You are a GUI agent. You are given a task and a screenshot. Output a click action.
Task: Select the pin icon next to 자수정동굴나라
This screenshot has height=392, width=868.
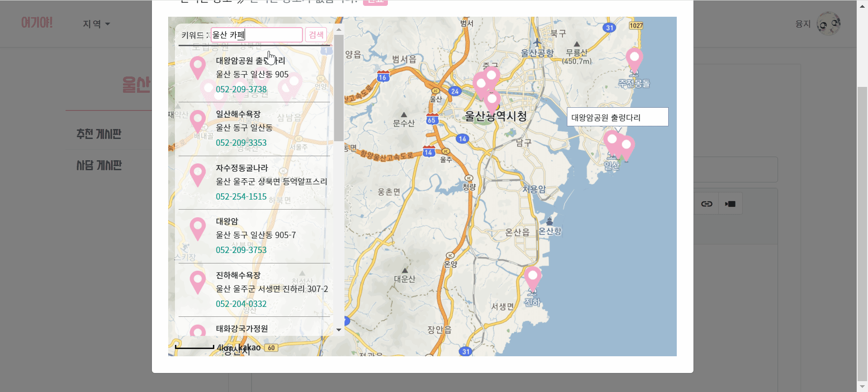coord(198,176)
